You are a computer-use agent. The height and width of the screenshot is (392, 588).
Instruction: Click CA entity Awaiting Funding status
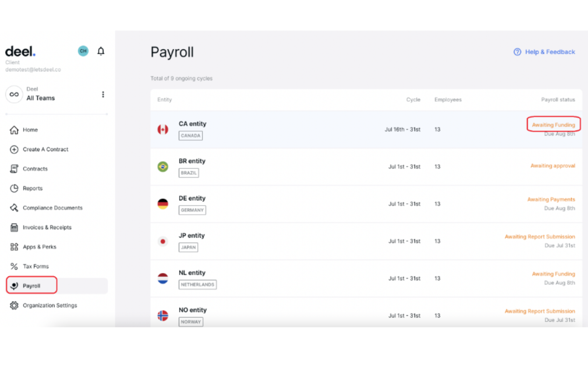coord(553,125)
